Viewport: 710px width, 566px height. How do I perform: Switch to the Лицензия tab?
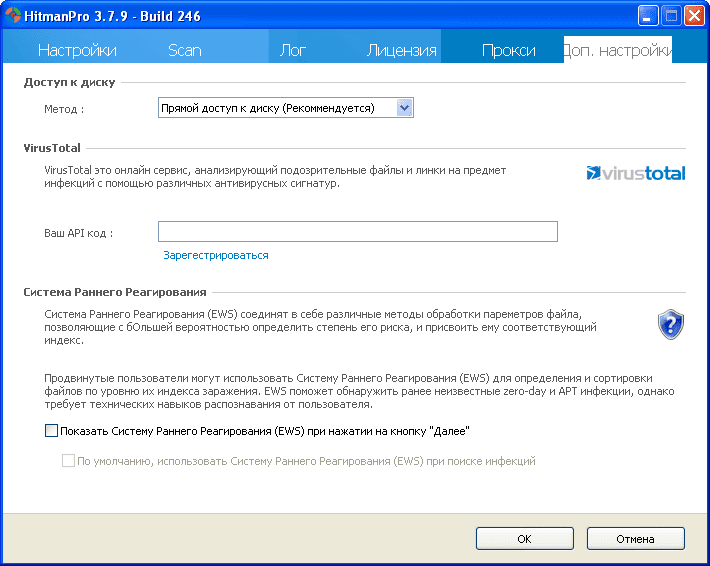(401, 50)
